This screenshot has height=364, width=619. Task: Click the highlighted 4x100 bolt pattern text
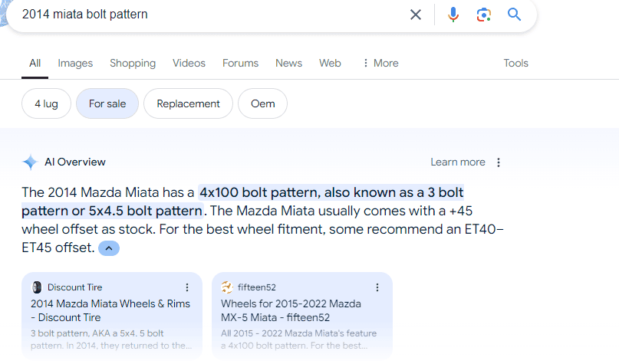[242, 202]
